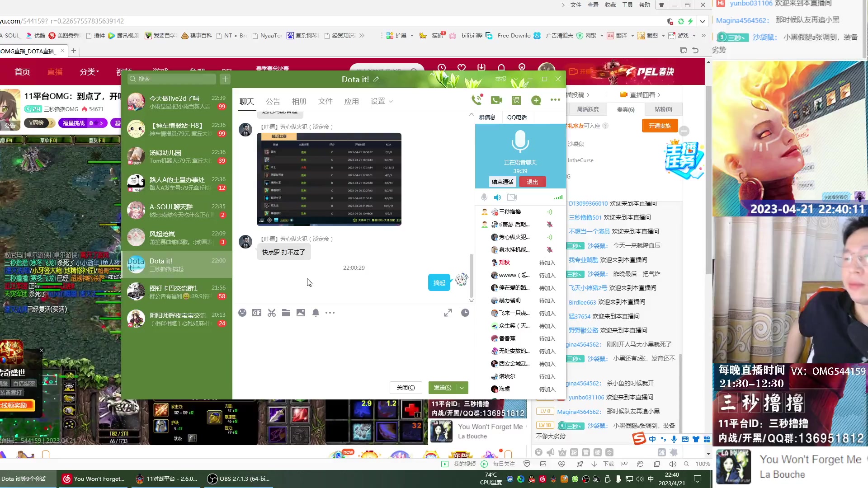Click the bell notification icon in chat toolbar
The height and width of the screenshot is (488, 868).
(316, 313)
